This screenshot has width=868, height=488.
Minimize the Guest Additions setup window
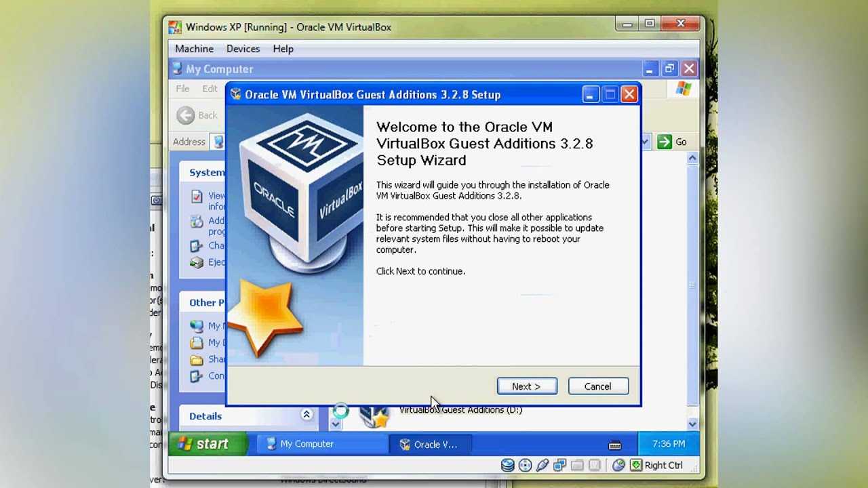tap(590, 95)
